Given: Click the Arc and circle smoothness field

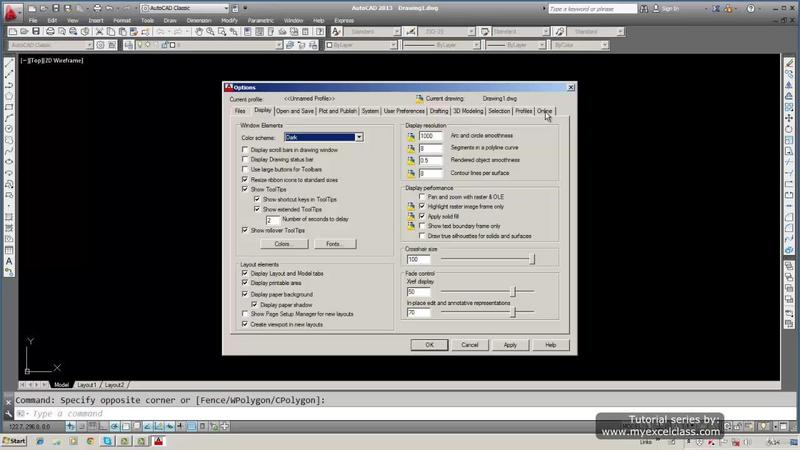Looking at the screenshot, I should click(x=430, y=136).
